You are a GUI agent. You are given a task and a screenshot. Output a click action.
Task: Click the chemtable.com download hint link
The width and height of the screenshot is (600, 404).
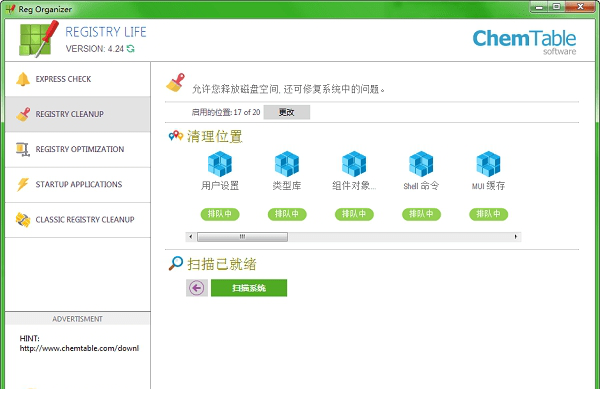click(x=79, y=348)
